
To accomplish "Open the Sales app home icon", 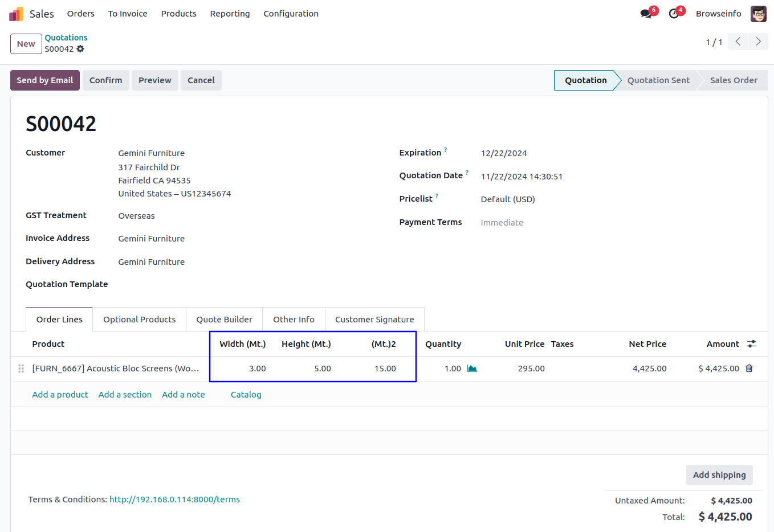I will (17, 14).
